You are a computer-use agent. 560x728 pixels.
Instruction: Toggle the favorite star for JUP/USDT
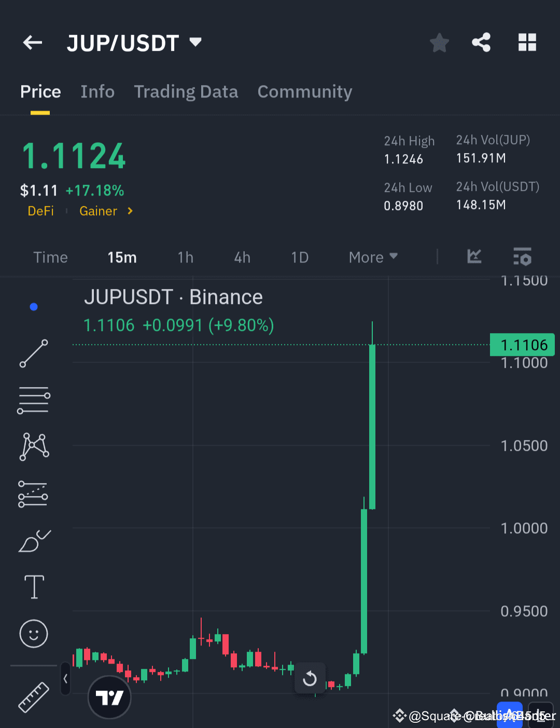click(439, 43)
